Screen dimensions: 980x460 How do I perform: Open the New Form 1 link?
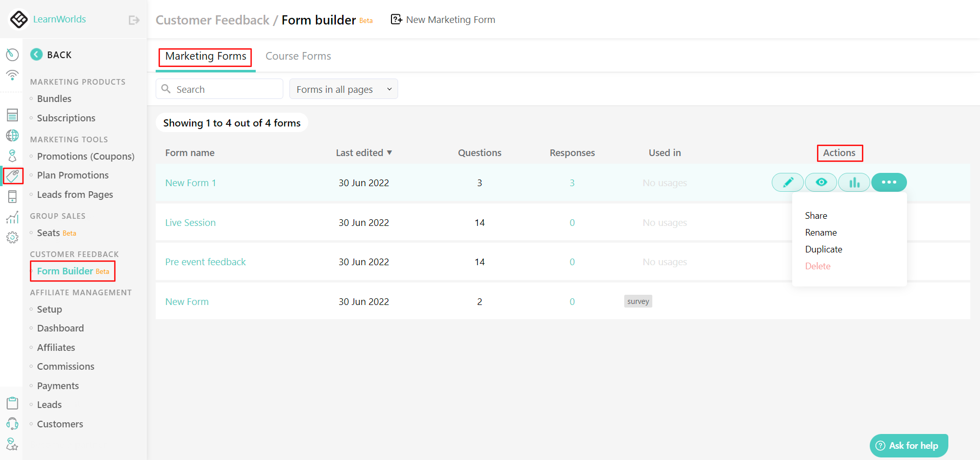coord(191,183)
